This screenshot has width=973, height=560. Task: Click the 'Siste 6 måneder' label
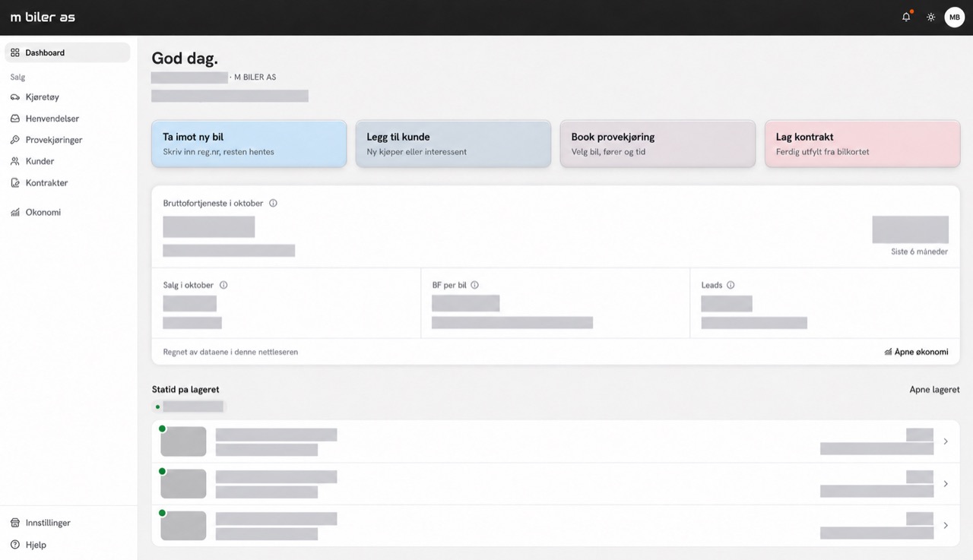point(919,252)
